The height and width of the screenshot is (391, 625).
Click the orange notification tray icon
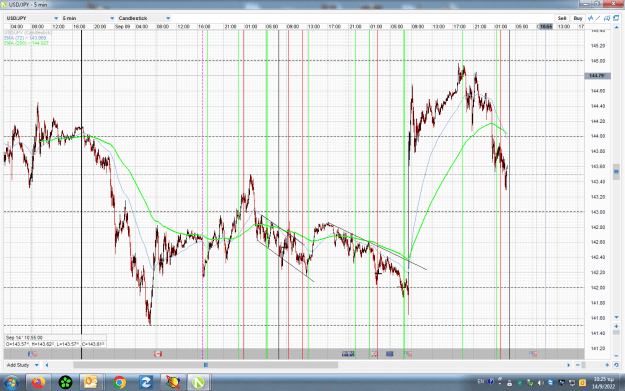582,383
